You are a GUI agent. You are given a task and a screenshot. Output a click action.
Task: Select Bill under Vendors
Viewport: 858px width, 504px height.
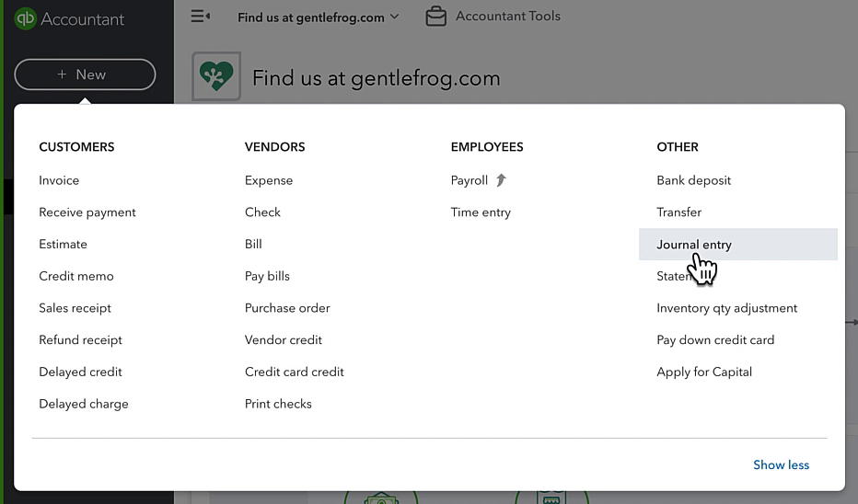click(x=253, y=244)
